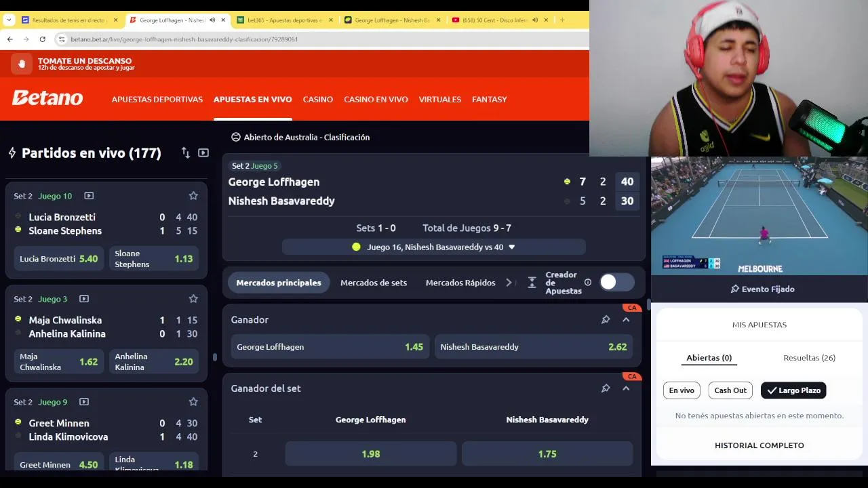868x488 pixels.
Task: Favorite the Minnen vs Klimovicova match star
Action: [x=193, y=402]
